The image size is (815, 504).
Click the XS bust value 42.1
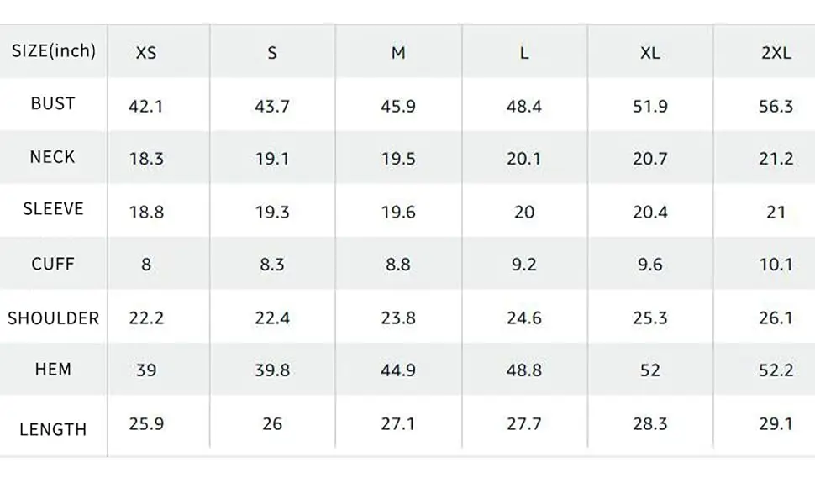click(x=146, y=107)
